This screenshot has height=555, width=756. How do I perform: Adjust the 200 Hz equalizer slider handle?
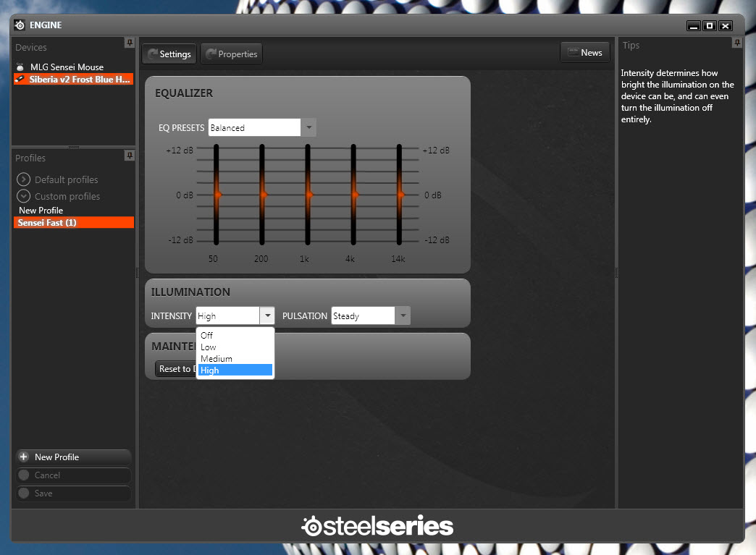[x=264, y=195]
